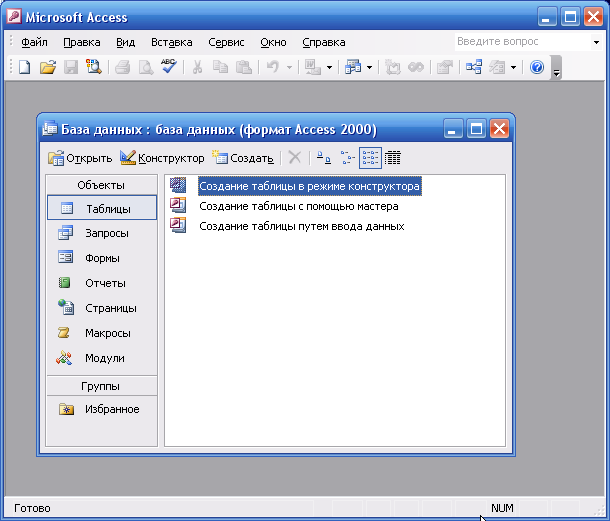610x521 pixels.
Task: Click the Save floppy disk icon
Action: point(71,67)
